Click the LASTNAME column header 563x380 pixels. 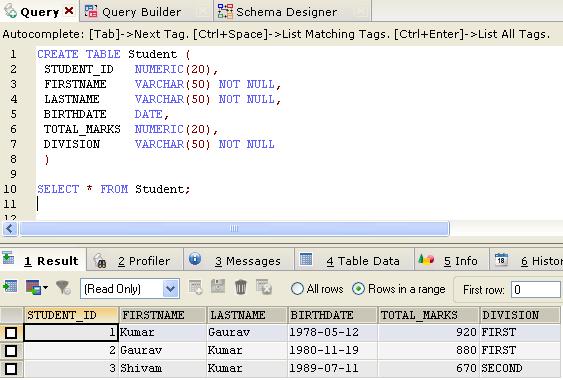coord(247,315)
